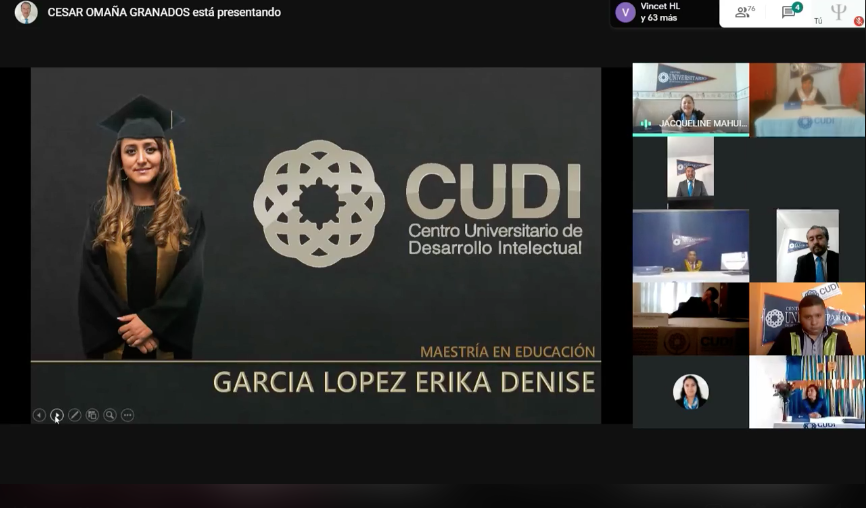Image resolution: width=866 pixels, height=508 pixels.
Task: Advance to next slide with right arrow
Action: tap(56, 415)
